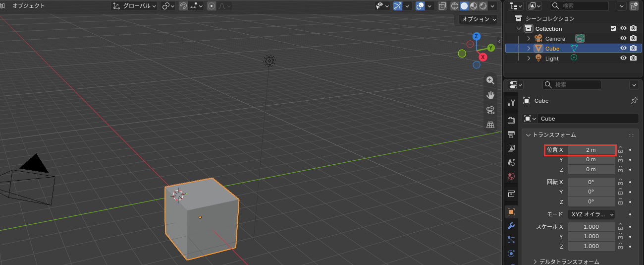This screenshot has height=265, width=644.
Task: Open the Object properties tab
Action: tap(511, 211)
